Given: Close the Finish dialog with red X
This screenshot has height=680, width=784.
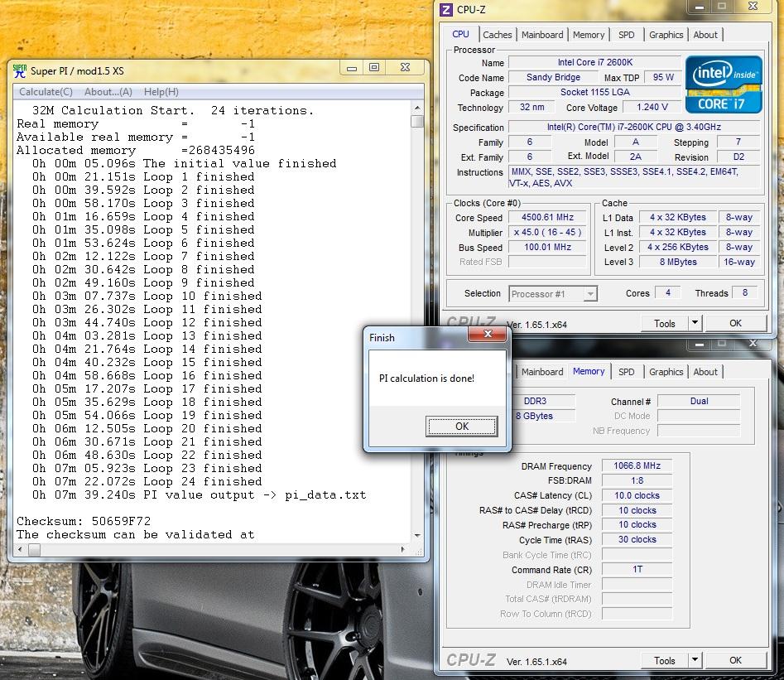Looking at the screenshot, I should pos(488,334).
